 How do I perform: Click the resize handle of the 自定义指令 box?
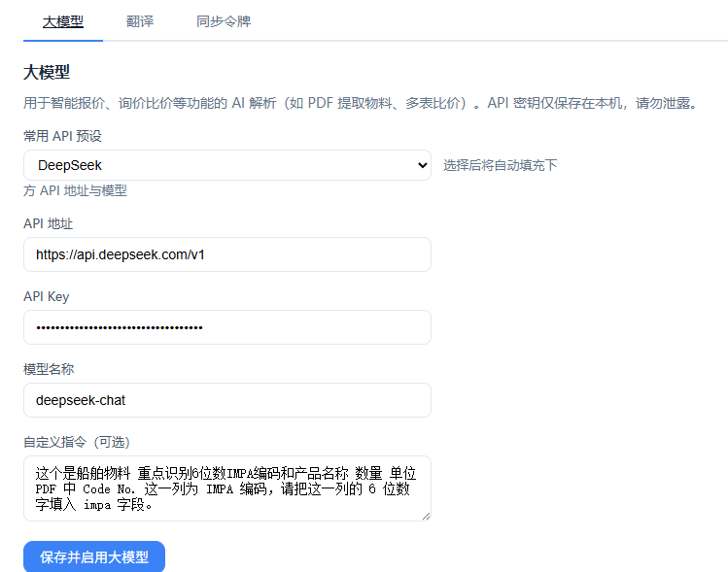427,517
